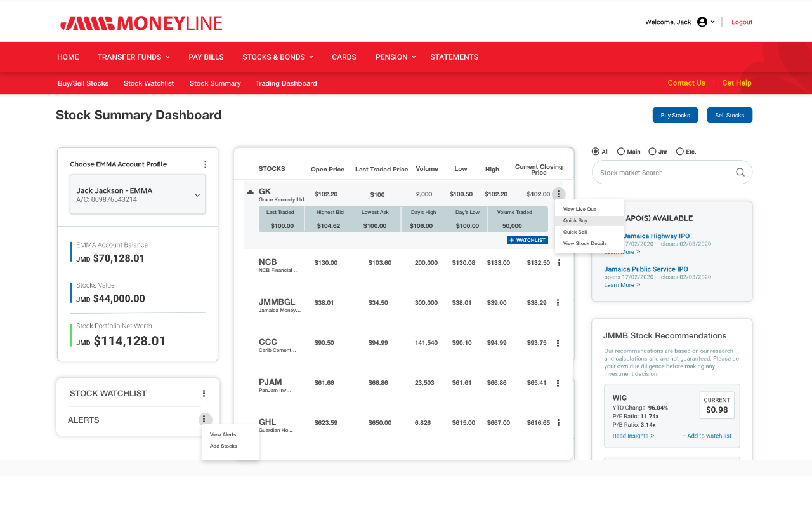
Task: Click the Stock market Search field
Action: tap(672, 172)
